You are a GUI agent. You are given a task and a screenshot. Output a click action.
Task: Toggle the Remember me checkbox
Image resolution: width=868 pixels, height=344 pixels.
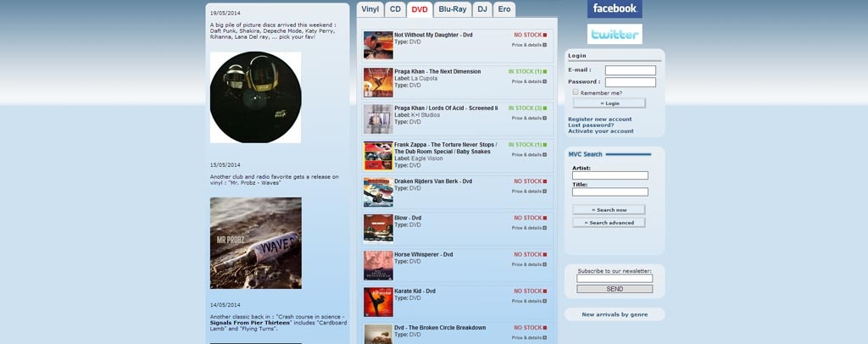tap(576, 92)
